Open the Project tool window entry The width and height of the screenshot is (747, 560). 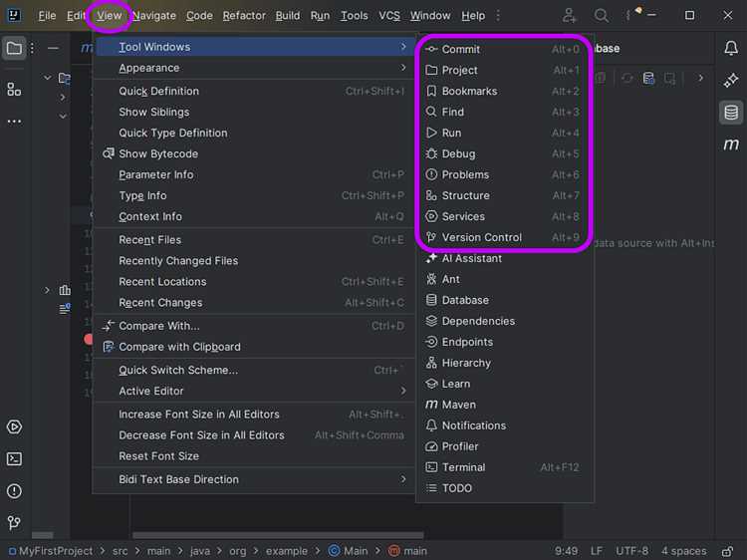(504, 70)
